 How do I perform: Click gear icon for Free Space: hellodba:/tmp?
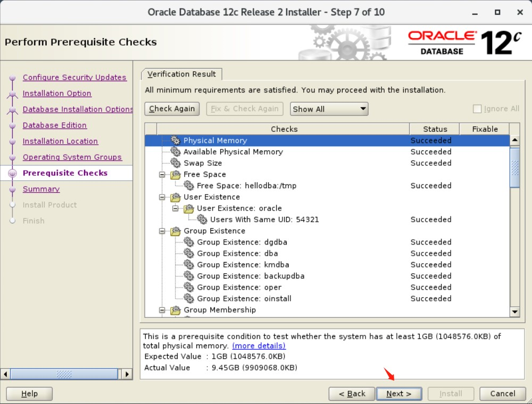click(189, 186)
